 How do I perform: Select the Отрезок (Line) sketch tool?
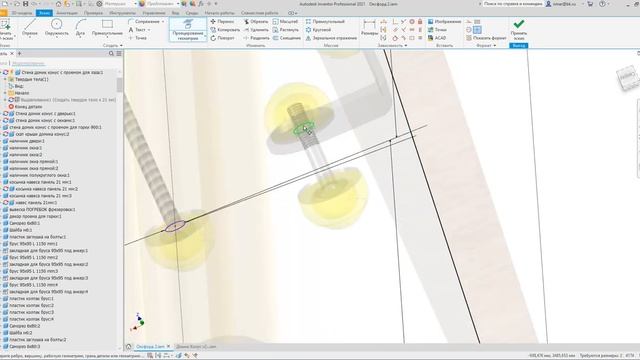[30, 28]
